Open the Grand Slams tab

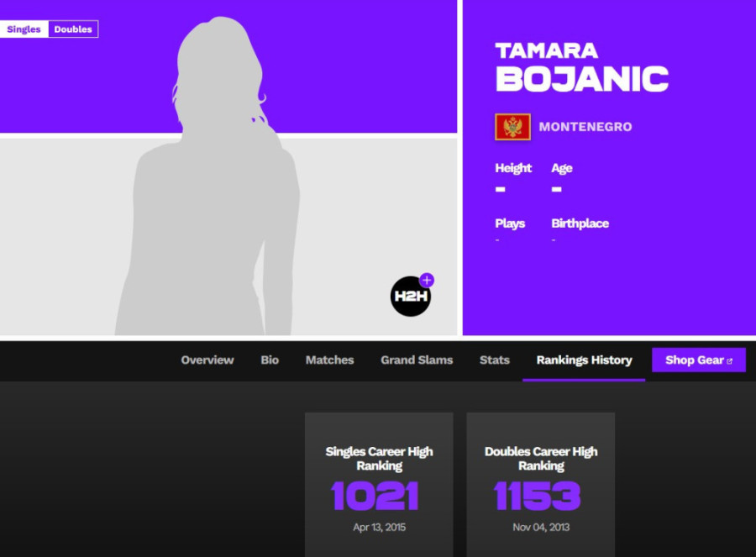(417, 360)
